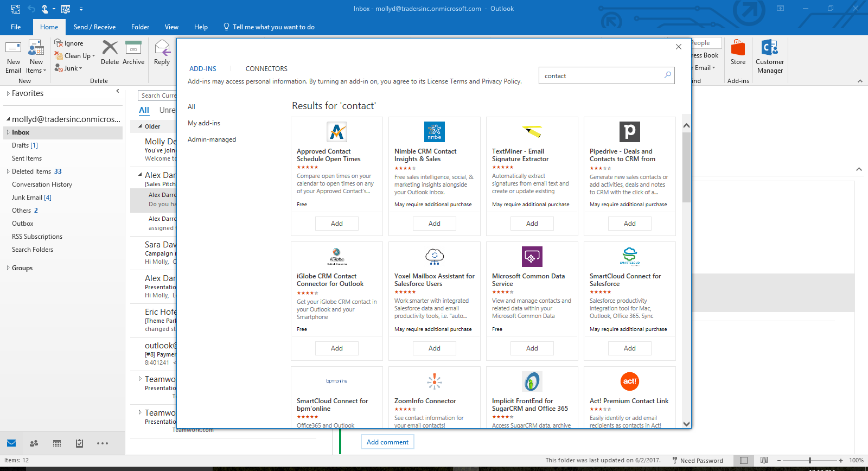Open the Send / Receive tab
The image size is (868, 471).
(94, 27)
